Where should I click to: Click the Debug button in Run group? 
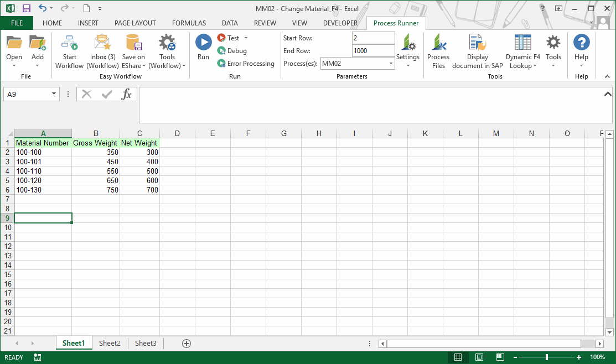click(232, 51)
